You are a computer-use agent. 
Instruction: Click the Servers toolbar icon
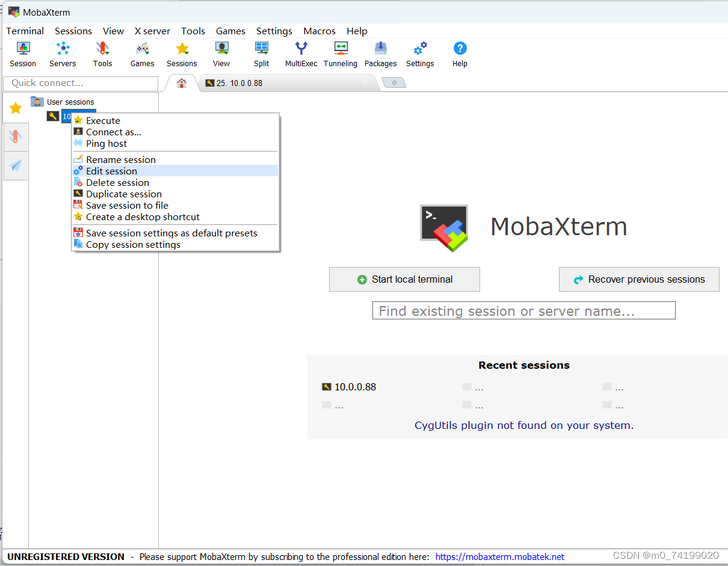click(63, 54)
